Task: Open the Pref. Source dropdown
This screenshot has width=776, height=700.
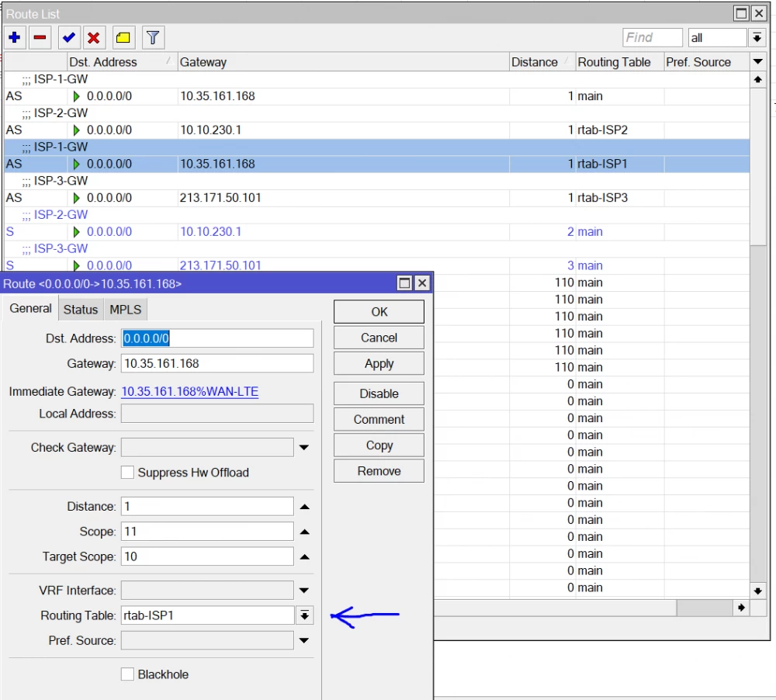Action: pos(303,640)
